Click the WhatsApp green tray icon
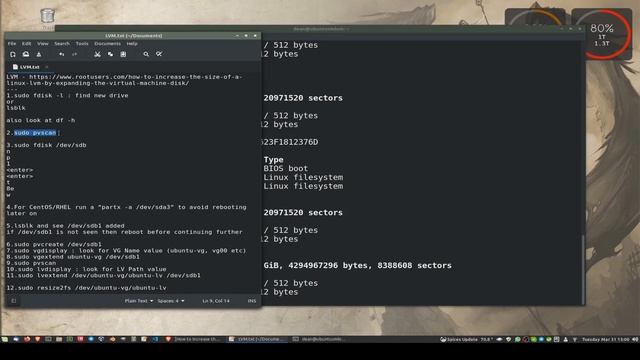The image size is (640, 360). pos(518,339)
